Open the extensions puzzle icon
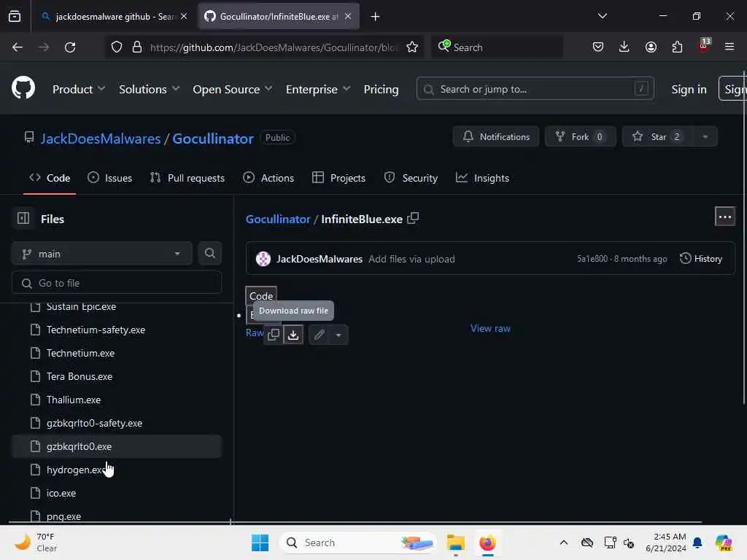The height and width of the screenshot is (560, 747). 677,47
